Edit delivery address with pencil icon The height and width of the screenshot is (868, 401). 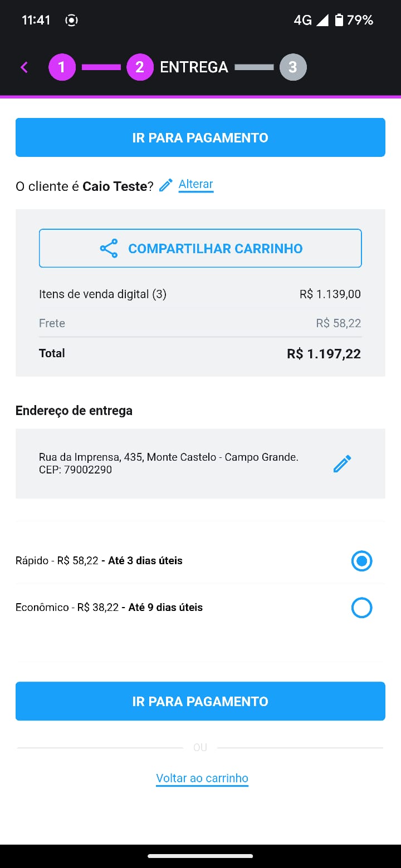click(342, 463)
